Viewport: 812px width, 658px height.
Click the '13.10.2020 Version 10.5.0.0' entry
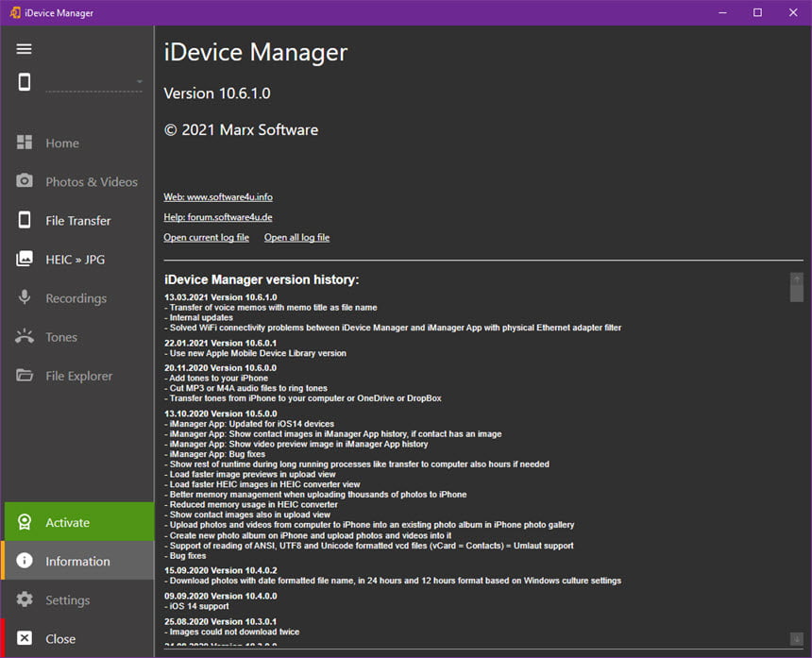click(x=221, y=413)
